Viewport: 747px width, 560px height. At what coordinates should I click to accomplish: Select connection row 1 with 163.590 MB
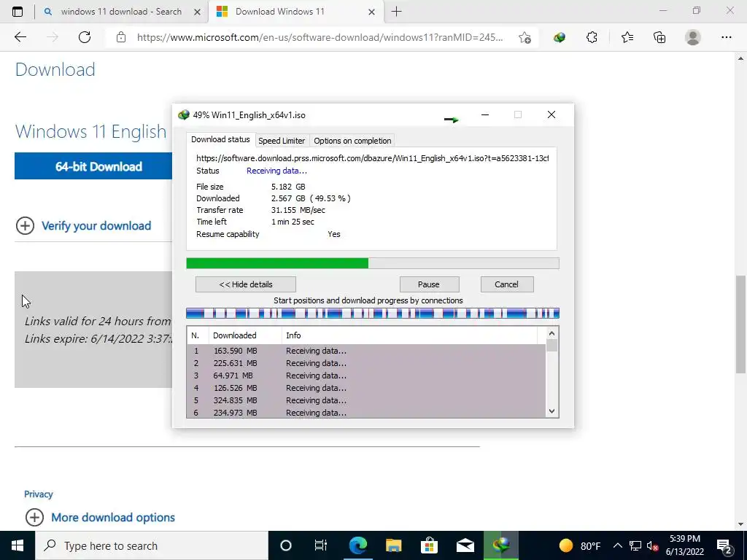(366, 351)
